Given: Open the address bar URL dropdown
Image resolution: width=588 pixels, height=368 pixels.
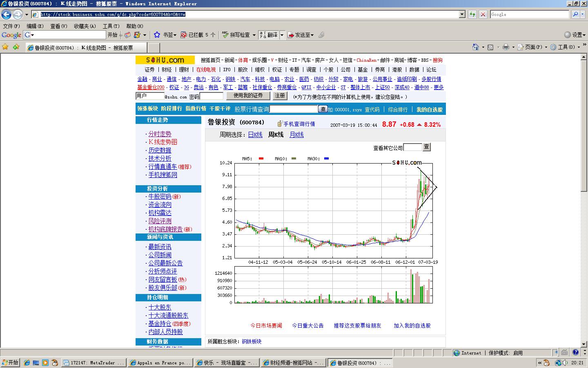Looking at the screenshot, I should click(462, 14).
